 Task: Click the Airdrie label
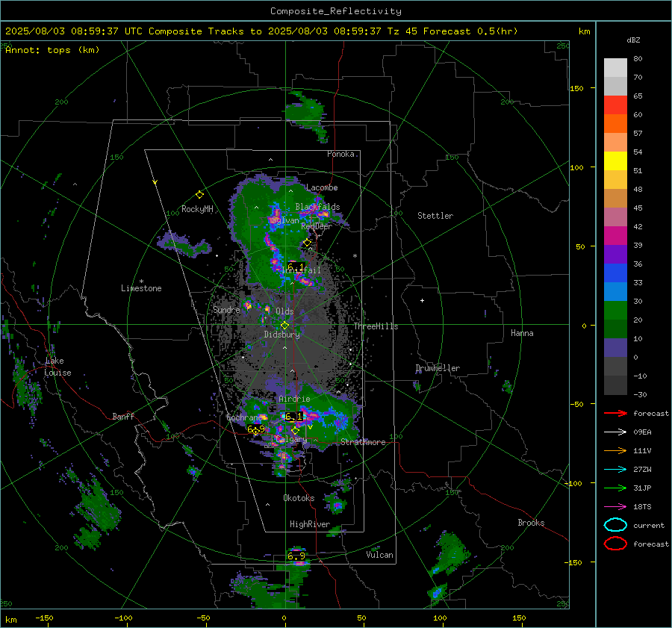[x=294, y=399]
